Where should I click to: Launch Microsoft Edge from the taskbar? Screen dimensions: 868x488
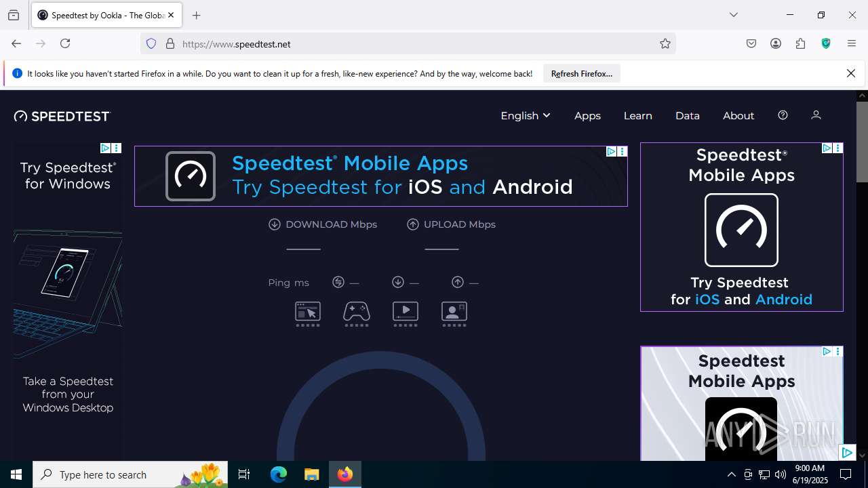(x=279, y=474)
